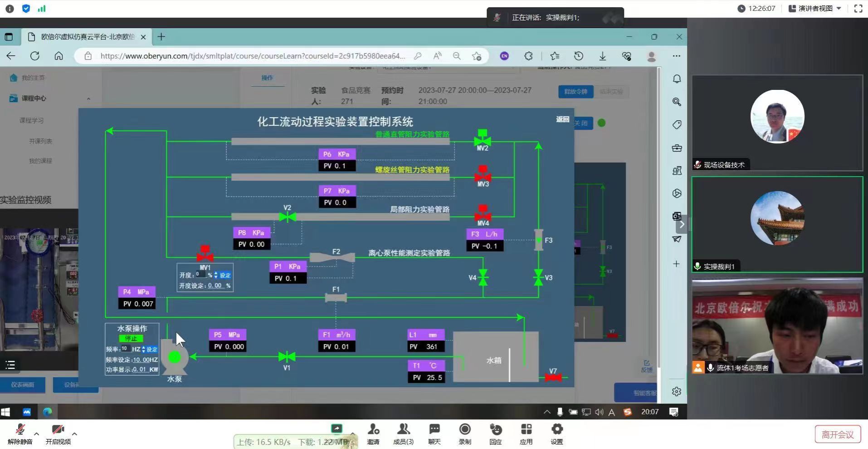Turn on the camera video

click(58, 434)
